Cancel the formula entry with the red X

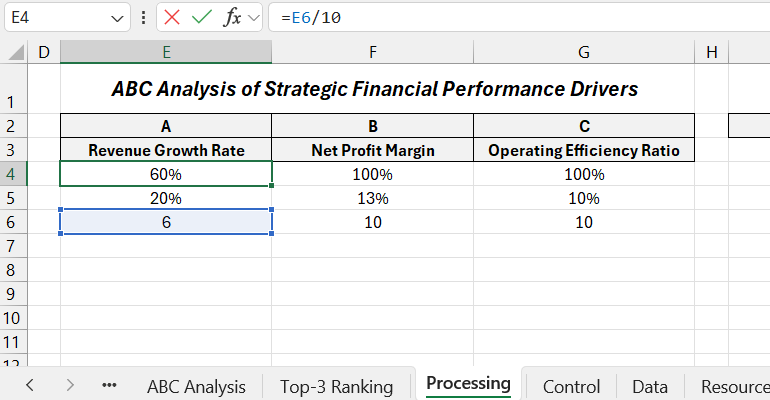(x=172, y=18)
